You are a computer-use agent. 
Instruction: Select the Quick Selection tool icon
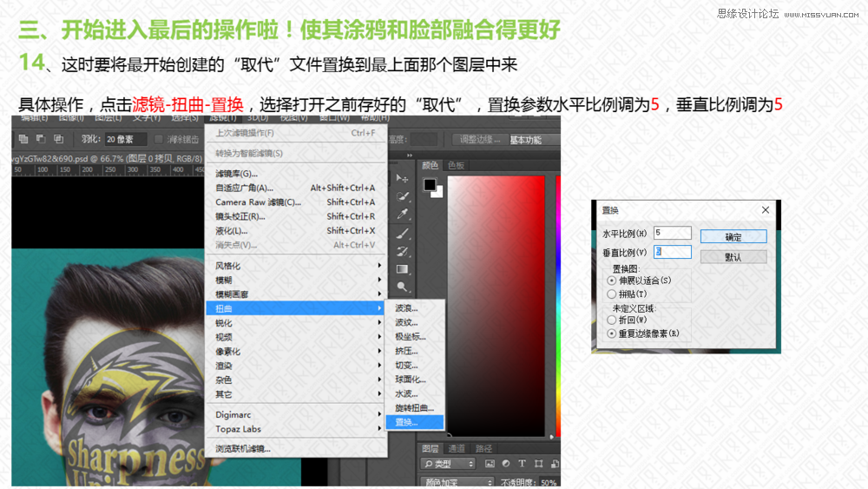click(x=403, y=196)
